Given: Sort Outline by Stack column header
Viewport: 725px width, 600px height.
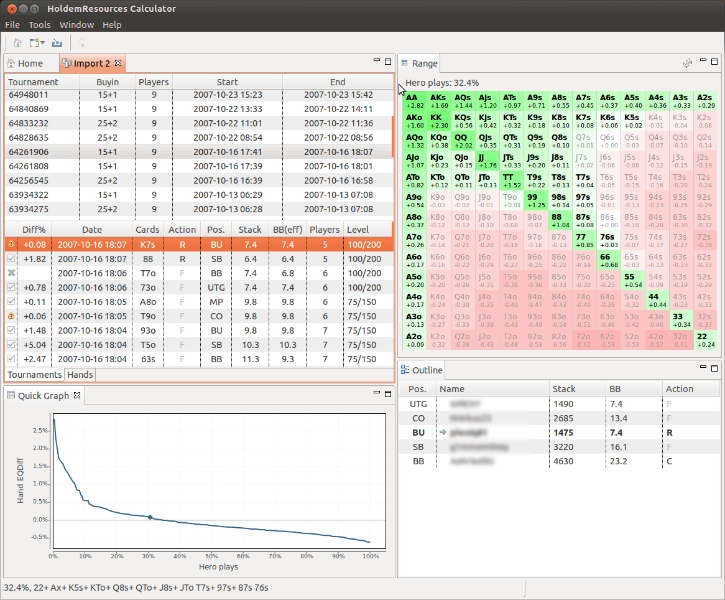Looking at the screenshot, I should tap(577, 389).
